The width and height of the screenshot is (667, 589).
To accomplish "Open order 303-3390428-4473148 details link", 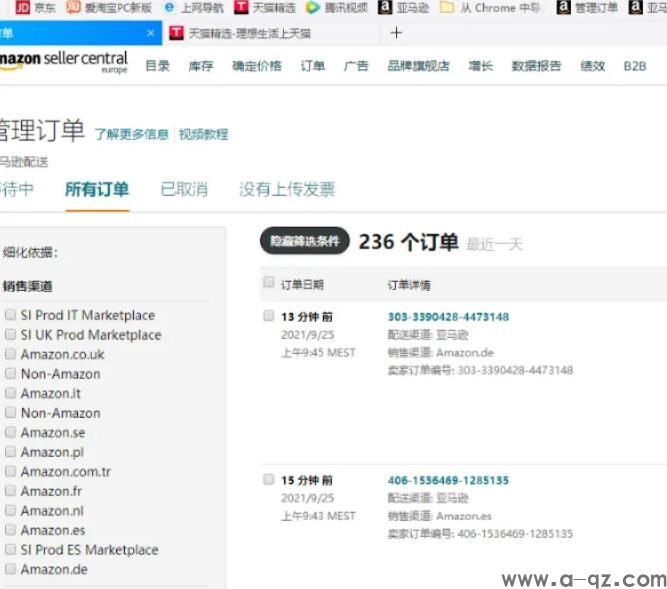I will pos(448,317).
